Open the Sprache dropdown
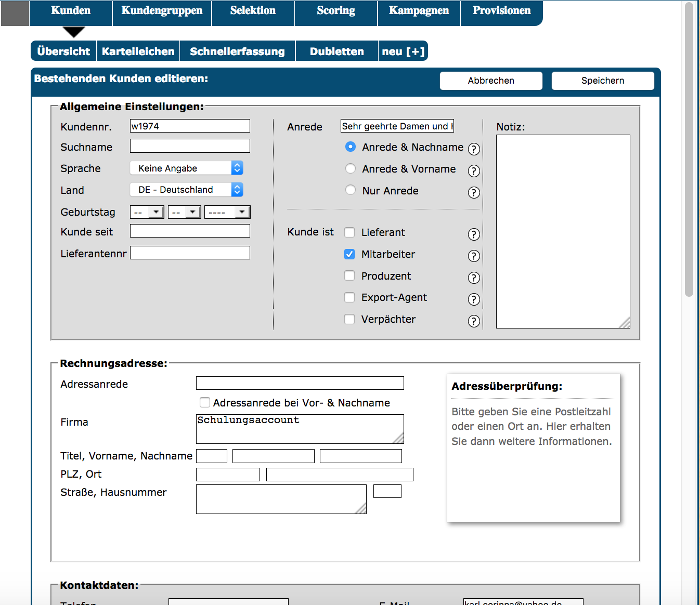 186,168
